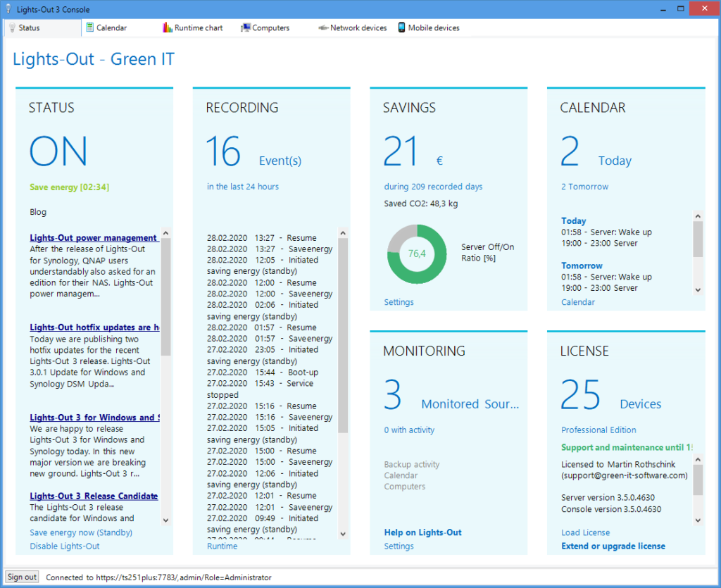Click the Computers tab monitor icon
Screen dimensions: 721x588
click(x=246, y=27)
